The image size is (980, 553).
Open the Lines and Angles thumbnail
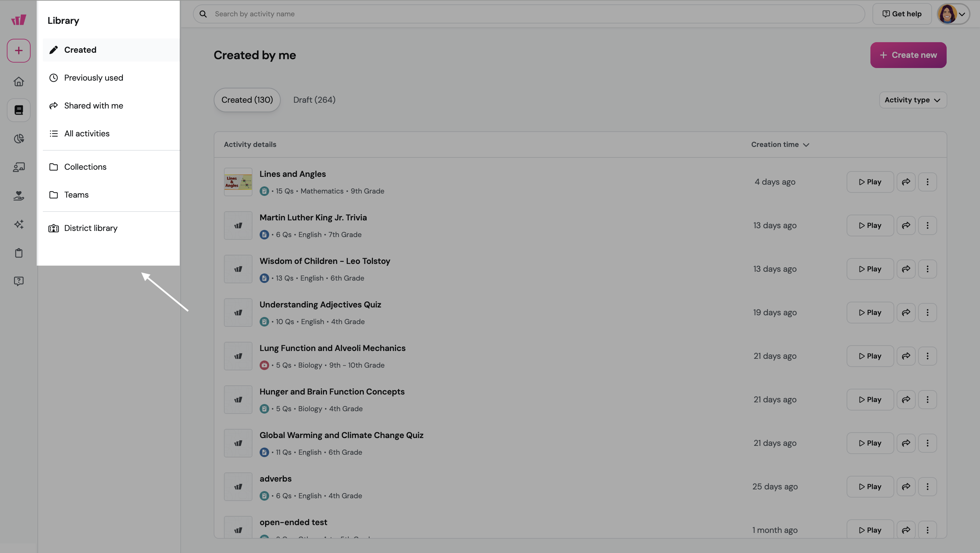coord(238,182)
